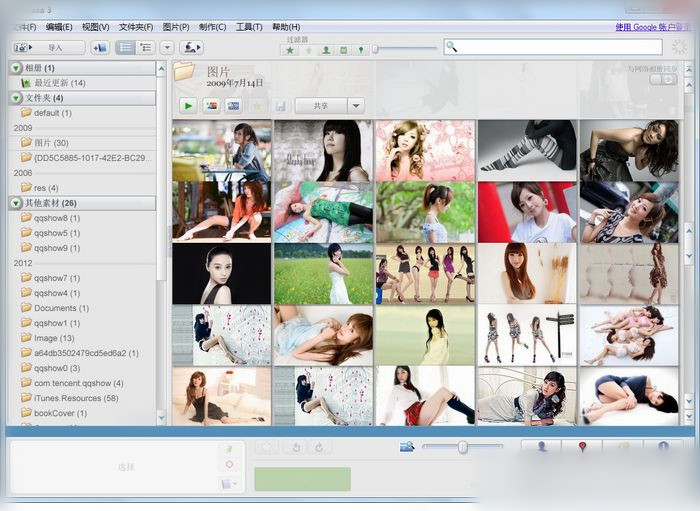Open the 工具(T) menu
The height and width of the screenshot is (511, 700).
click(x=249, y=27)
